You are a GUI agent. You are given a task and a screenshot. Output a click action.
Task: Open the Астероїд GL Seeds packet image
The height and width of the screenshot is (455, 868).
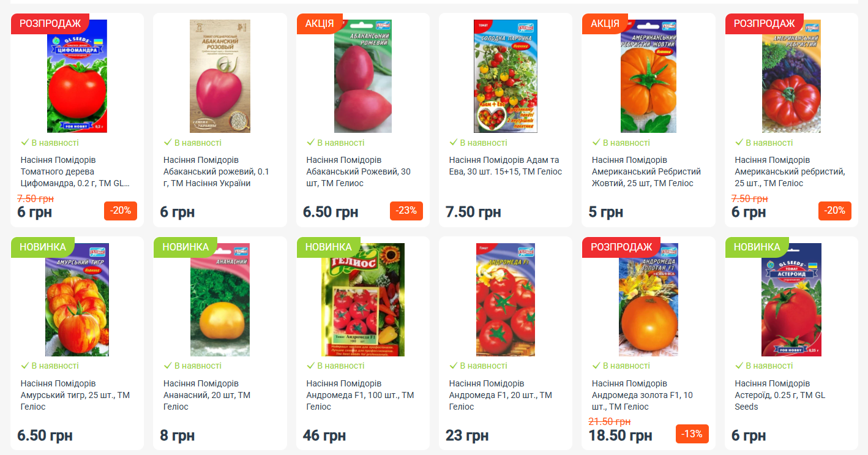click(791, 299)
